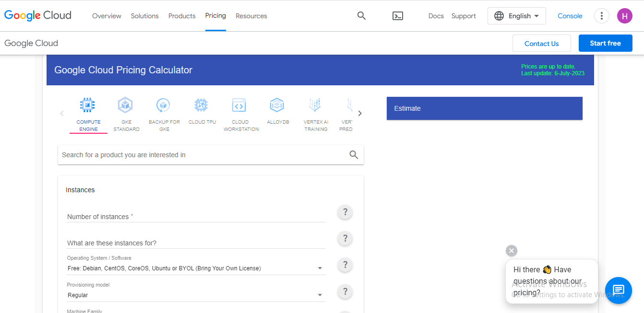Click the Google Cloud logo
This screenshot has height=313, width=644.
click(x=38, y=16)
